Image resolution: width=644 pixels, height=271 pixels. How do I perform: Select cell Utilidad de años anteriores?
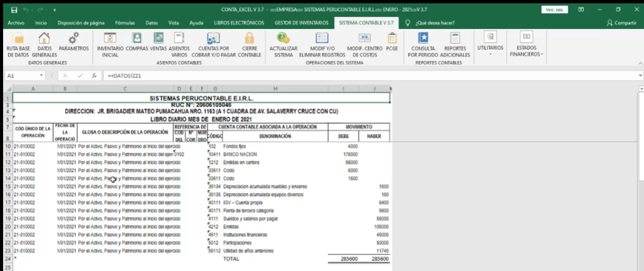pos(275,250)
